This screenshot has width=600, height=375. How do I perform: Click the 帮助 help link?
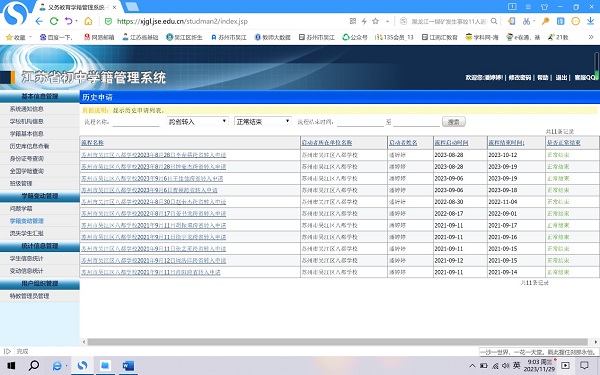point(542,77)
